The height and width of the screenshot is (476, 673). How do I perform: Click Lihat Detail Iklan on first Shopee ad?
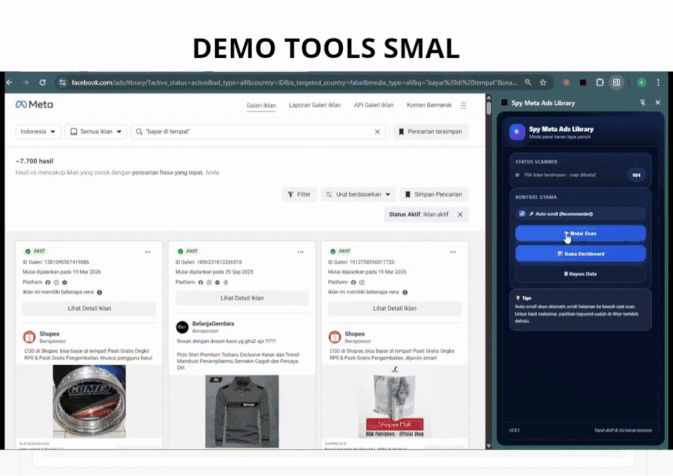click(89, 308)
